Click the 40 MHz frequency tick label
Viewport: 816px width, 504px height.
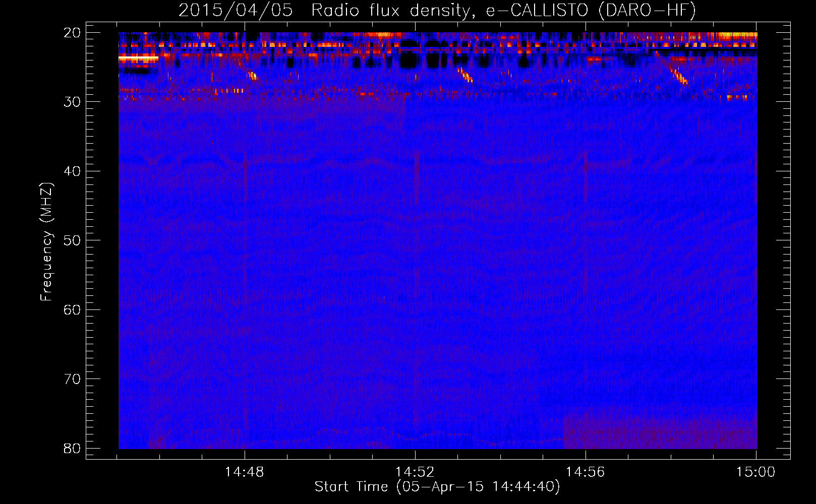point(72,171)
